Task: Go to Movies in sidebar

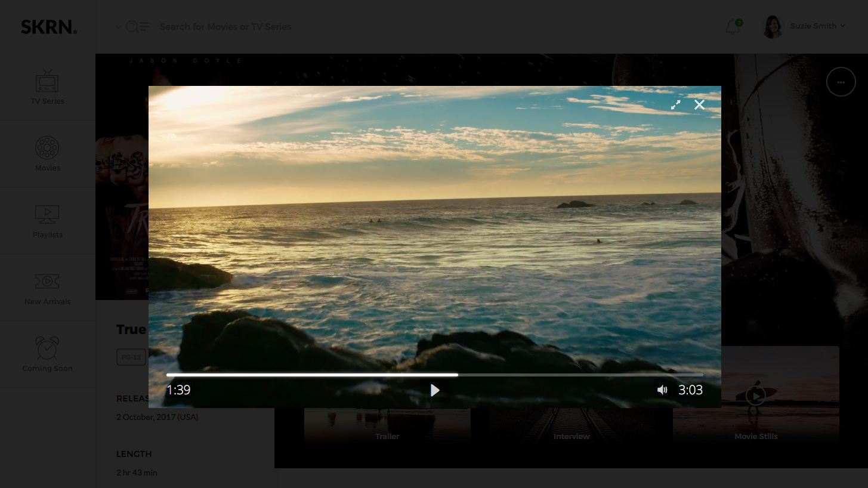Action: point(47,154)
